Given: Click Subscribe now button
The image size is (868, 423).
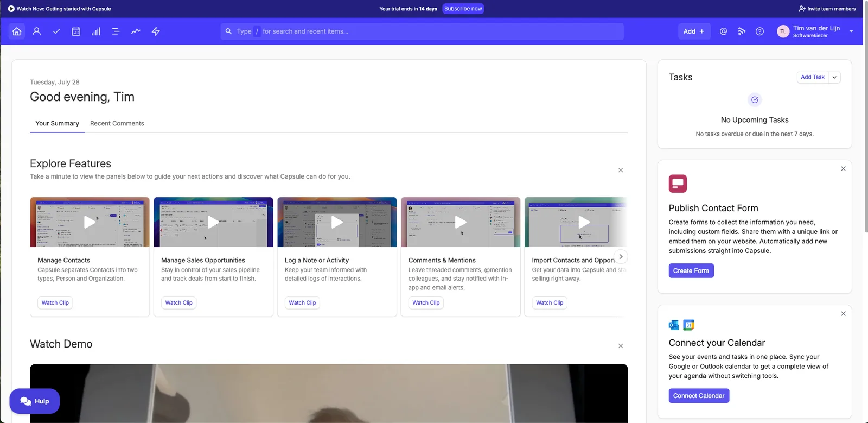Looking at the screenshot, I should coord(463,9).
